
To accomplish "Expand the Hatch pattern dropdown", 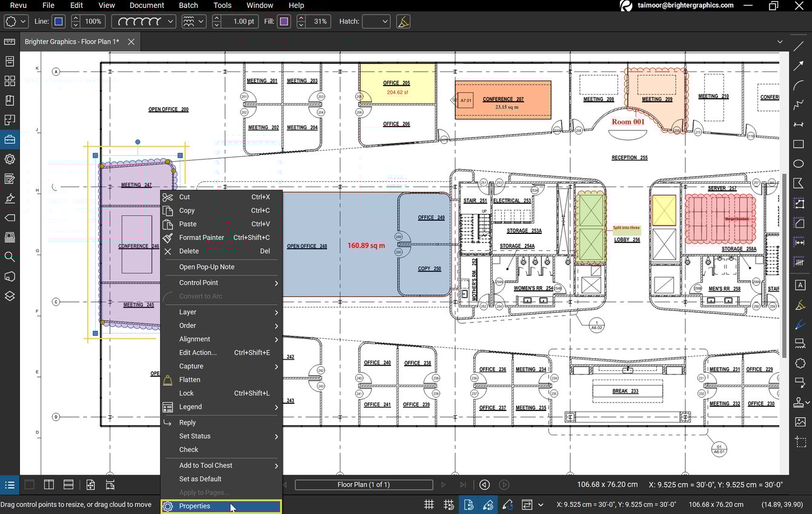I will tap(376, 21).
